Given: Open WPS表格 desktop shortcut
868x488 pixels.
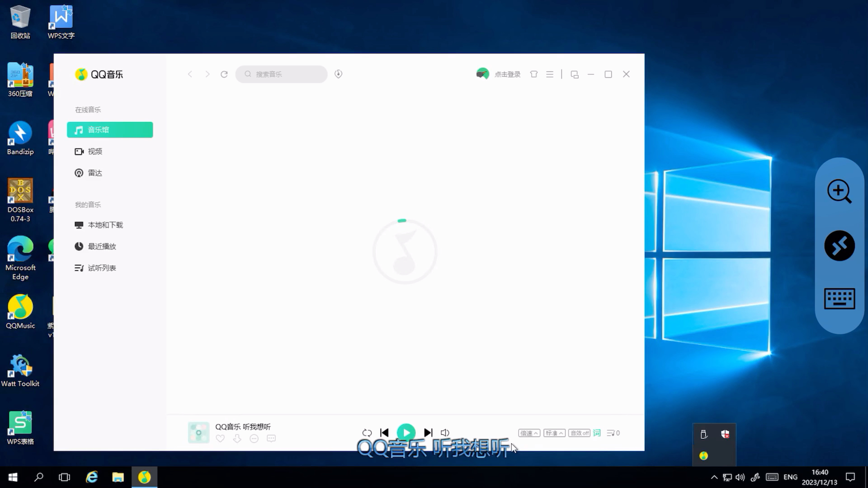Looking at the screenshot, I should click(20, 428).
